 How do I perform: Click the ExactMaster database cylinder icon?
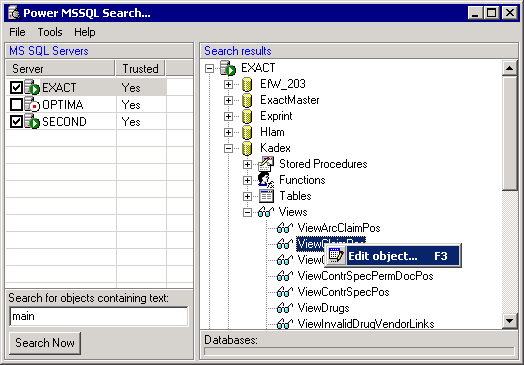(x=247, y=100)
